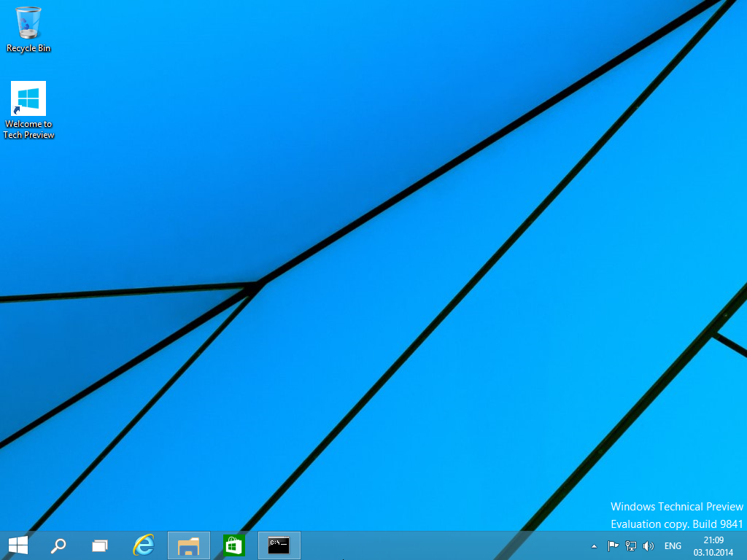Toggle Task View on the taskbar
Viewport: 747px width, 560px height.
100,545
